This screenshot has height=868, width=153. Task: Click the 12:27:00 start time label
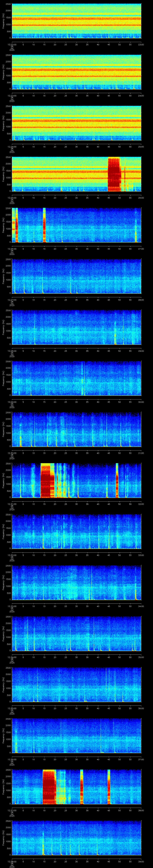tap(12, 300)
